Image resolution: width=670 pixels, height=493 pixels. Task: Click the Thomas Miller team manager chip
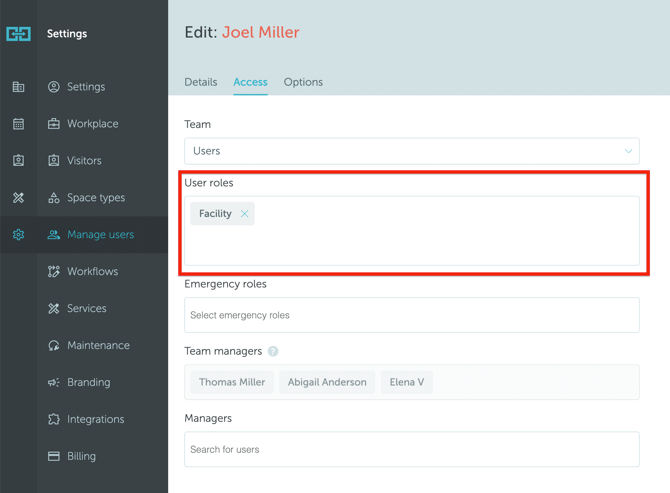click(232, 382)
